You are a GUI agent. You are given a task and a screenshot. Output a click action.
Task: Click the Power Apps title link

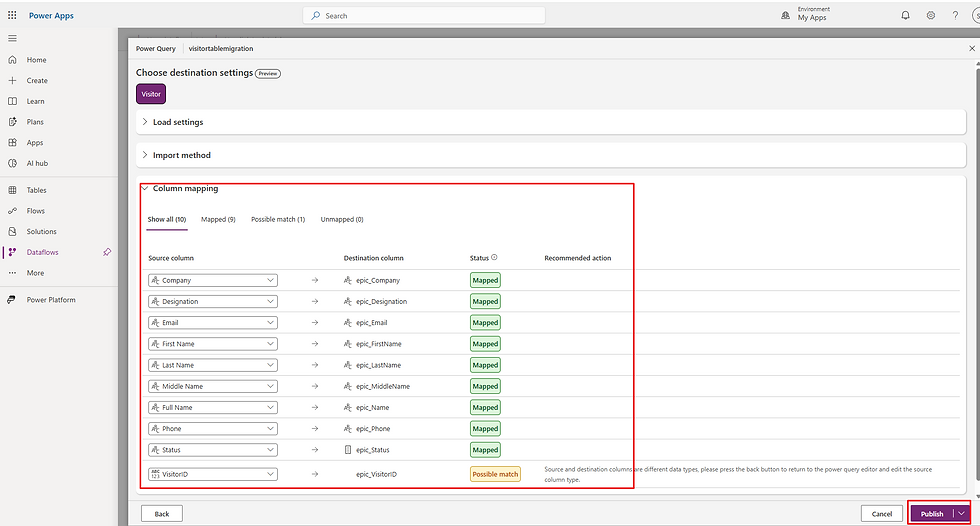click(51, 16)
